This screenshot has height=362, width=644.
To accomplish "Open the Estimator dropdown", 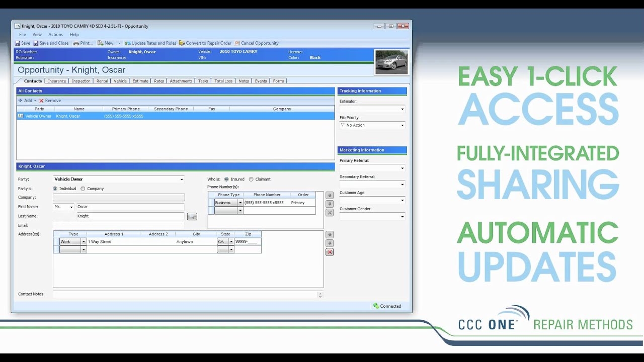I will [402, 109].
